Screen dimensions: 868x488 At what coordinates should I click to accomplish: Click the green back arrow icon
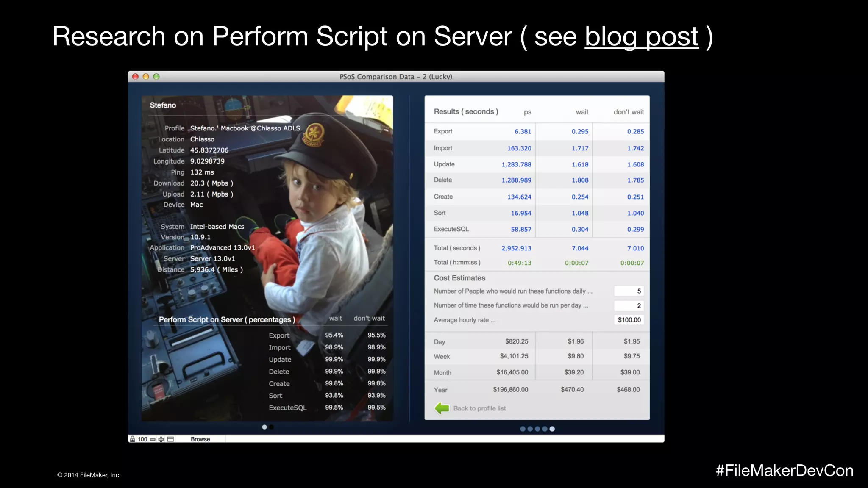click(442, 408)
